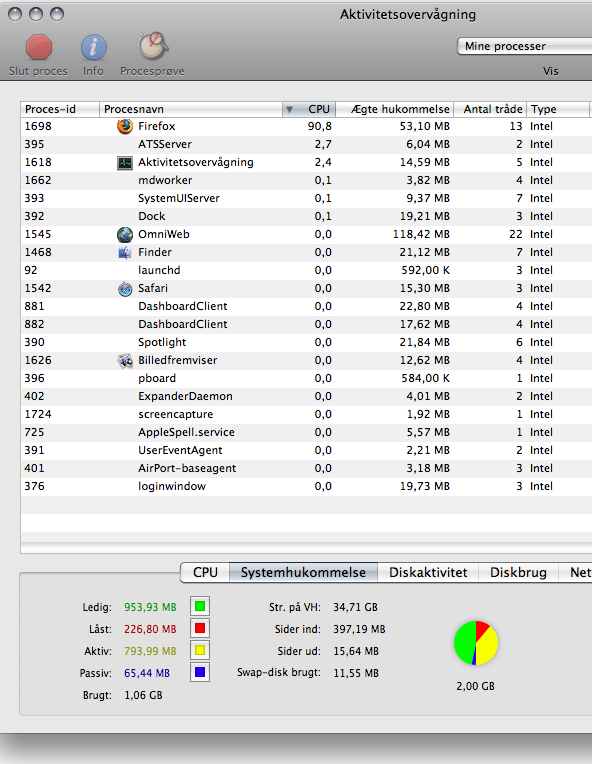Click OmniWeb thread count 22
592x764 pixels.
(x=516, y=234)
